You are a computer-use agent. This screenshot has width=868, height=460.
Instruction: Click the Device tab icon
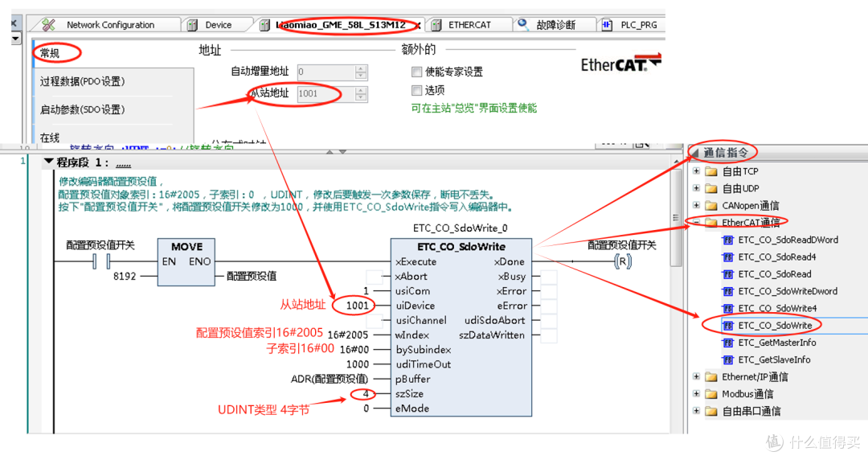[193, 25]
